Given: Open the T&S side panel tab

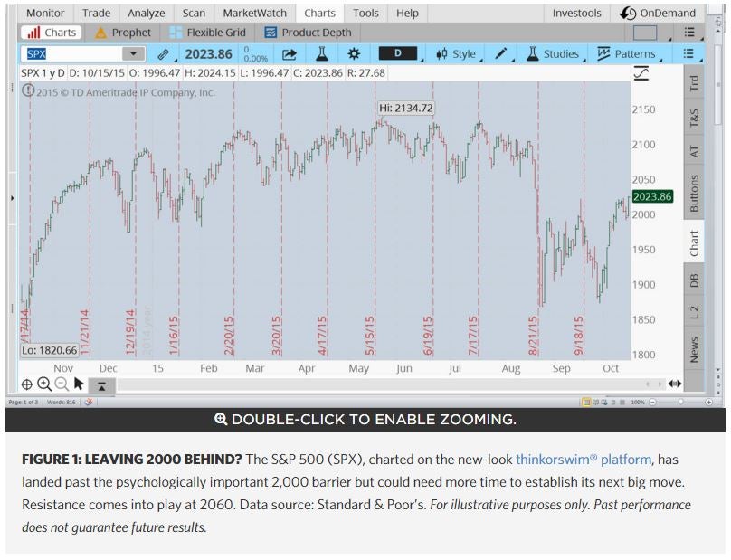Looking at the screenshot, I should [694, 118].
